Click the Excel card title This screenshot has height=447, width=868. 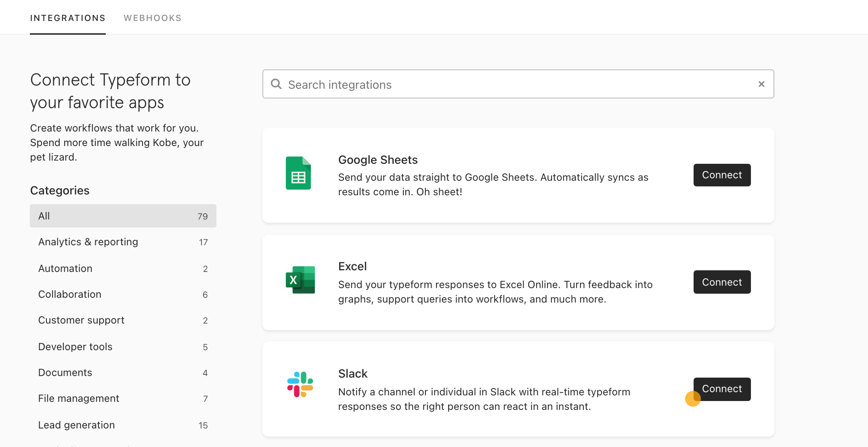(352, 266)
